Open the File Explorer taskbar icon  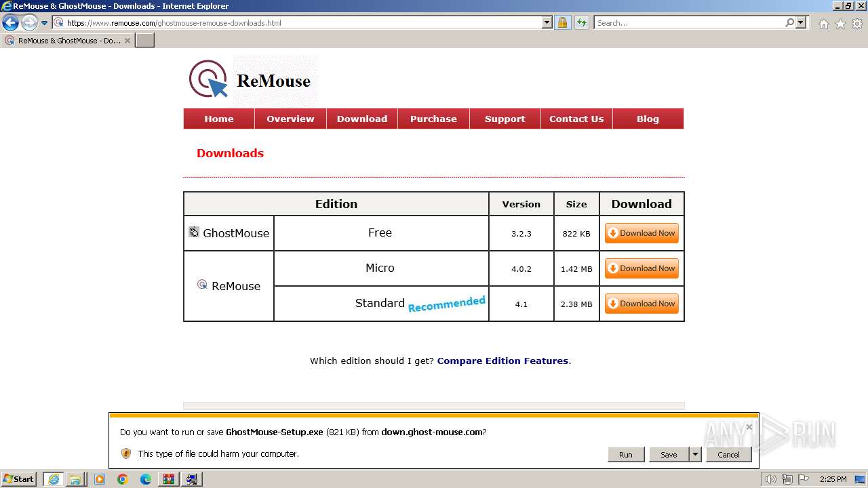point(75,479)
